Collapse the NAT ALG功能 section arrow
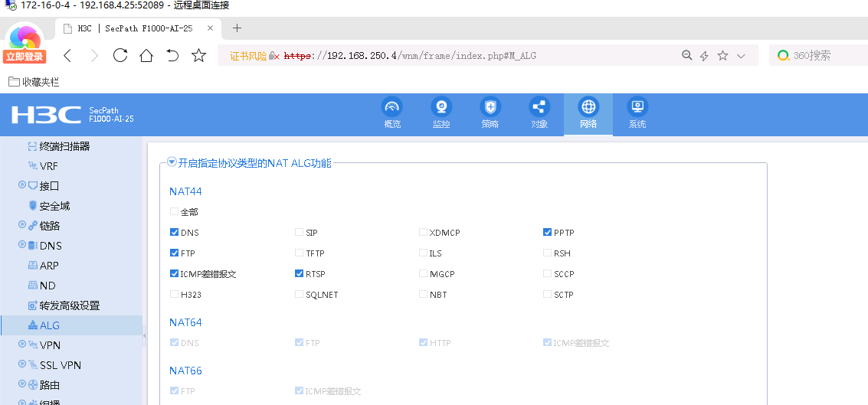Image resolution: width=868 pixels, height=405 pixels. [x=172, y=162]
